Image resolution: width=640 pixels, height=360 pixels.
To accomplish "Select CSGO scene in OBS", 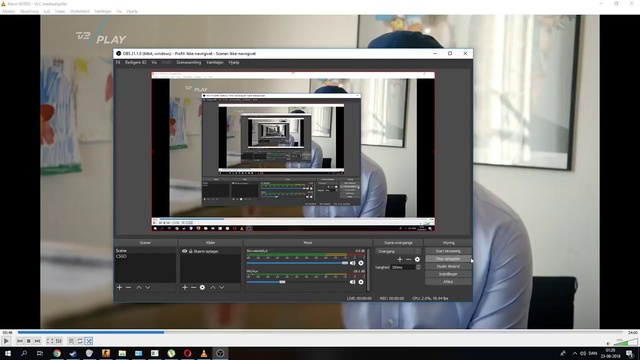I will click(x=121, y=256).
